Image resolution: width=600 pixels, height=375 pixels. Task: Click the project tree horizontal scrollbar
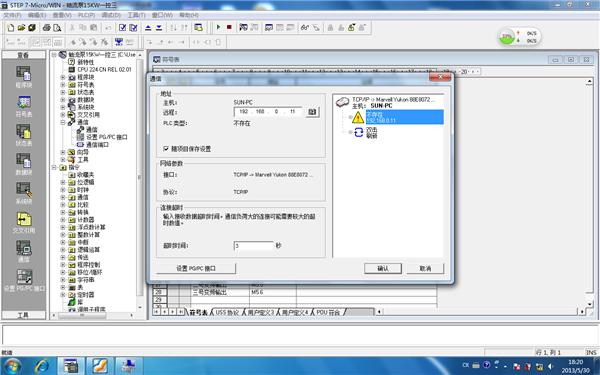[x=93, y=315]
